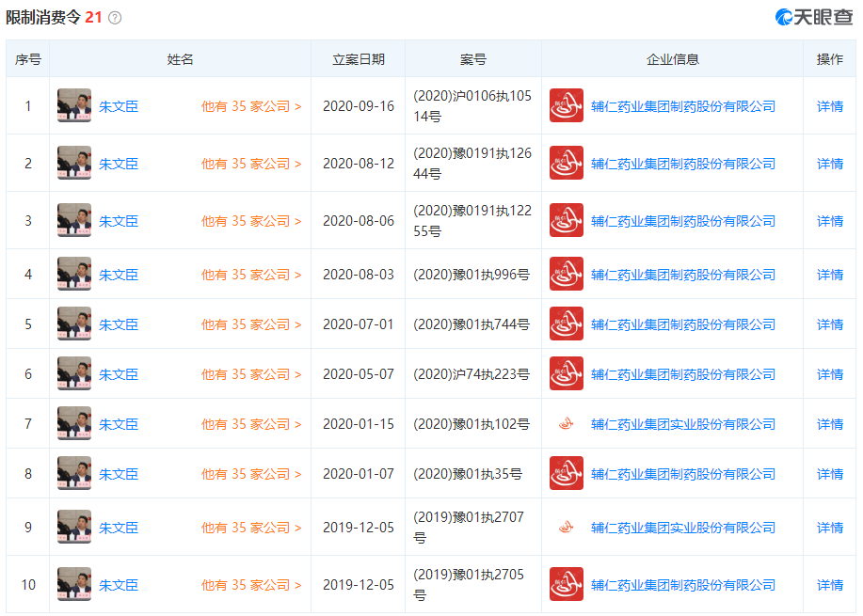Open 朱文臣 name link in row 4

click(119, 275)
